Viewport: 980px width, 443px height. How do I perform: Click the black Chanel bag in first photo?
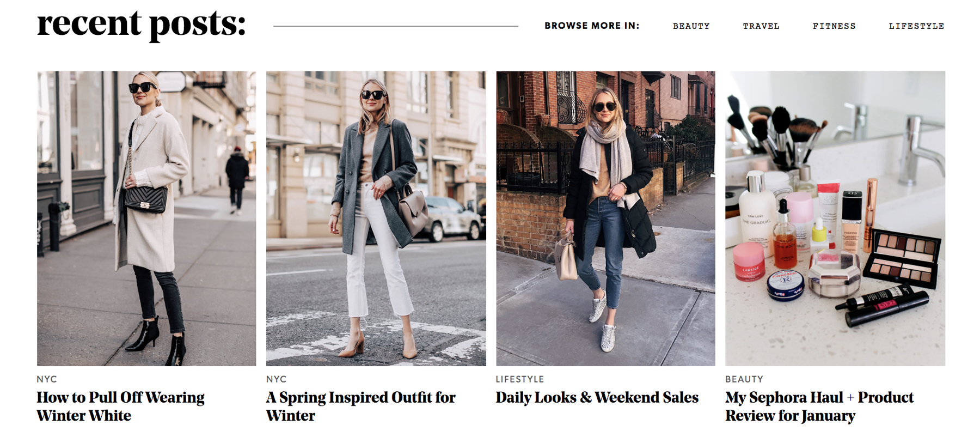[x=146, y=199]
